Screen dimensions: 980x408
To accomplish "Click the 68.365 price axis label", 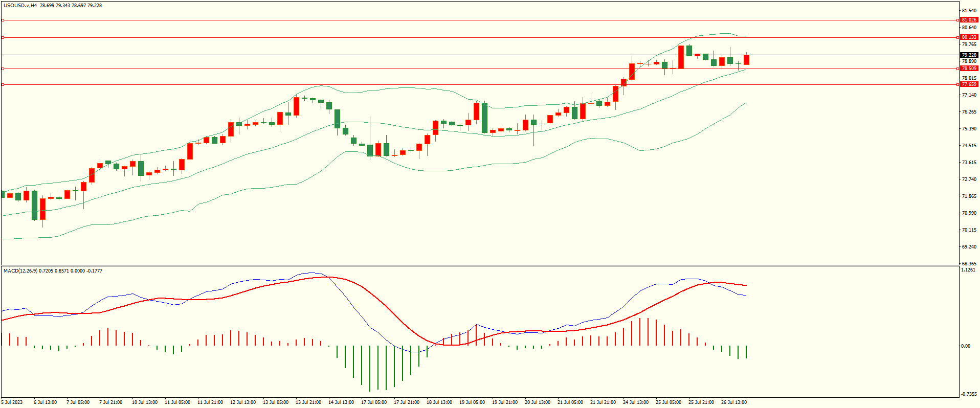I will (969, 264).
